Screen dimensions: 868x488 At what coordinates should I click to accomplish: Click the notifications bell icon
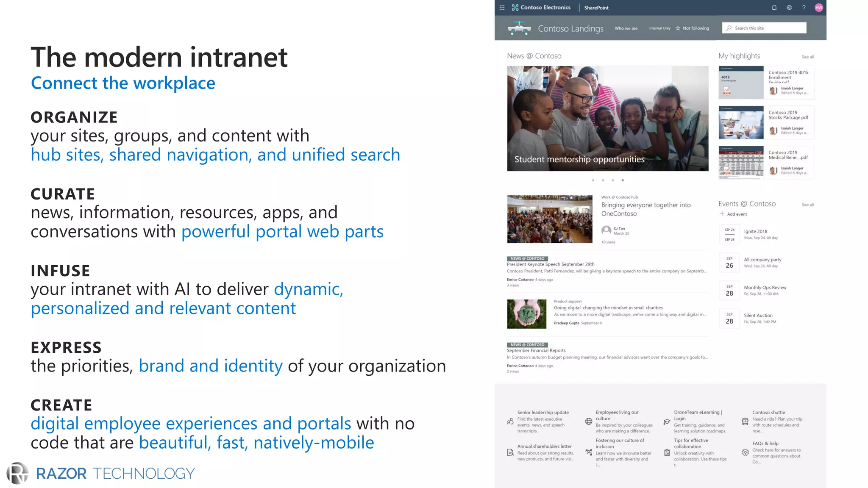tap(774, 8)
